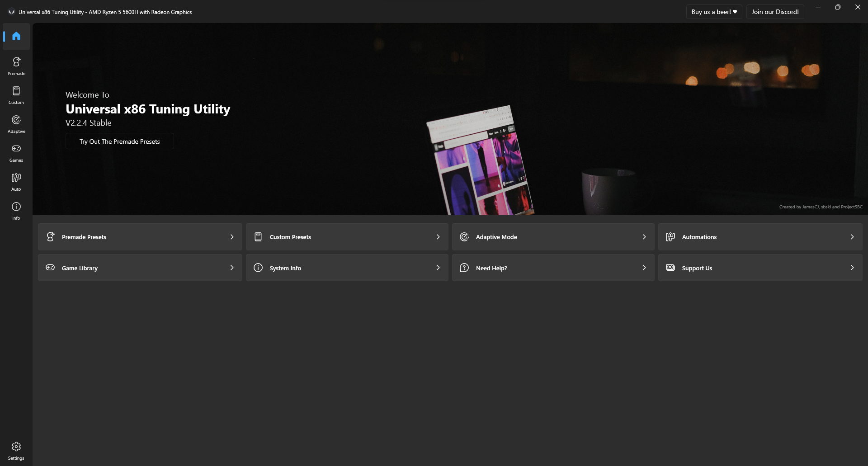Viewport: 868px width, 466px height.
Task: Open the Custom sidebar icon
Action: tap(16, 91)
